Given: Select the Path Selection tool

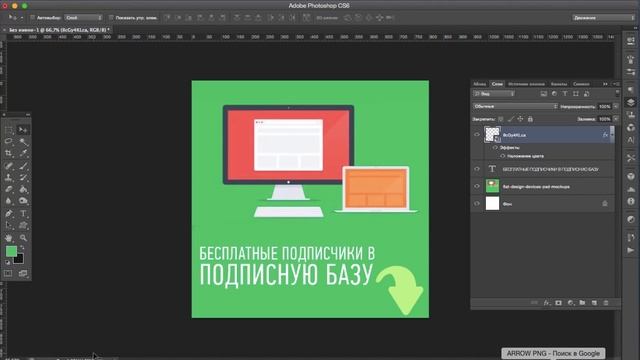Looking at the screenshot, I should tap(9, 225).
